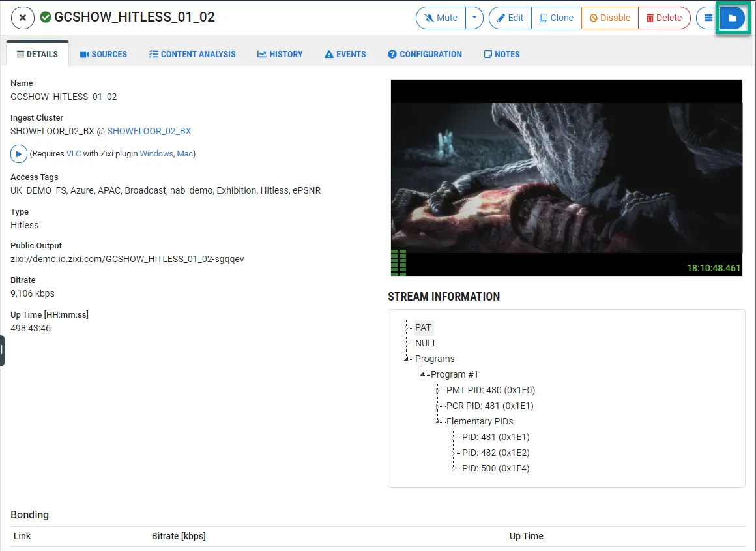View the History tab
The height and width of the screenshot is (551, 756).
280,54
